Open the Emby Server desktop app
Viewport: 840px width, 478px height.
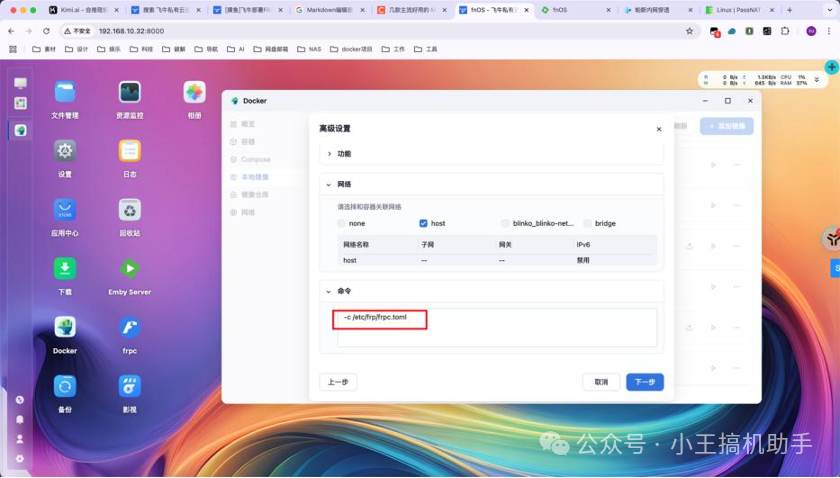click(129, 269)
